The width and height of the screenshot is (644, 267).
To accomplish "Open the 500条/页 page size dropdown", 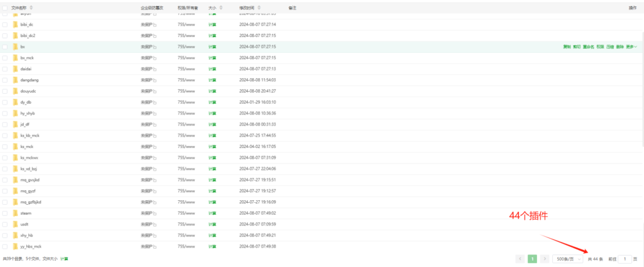I will (x=568, y=259).
